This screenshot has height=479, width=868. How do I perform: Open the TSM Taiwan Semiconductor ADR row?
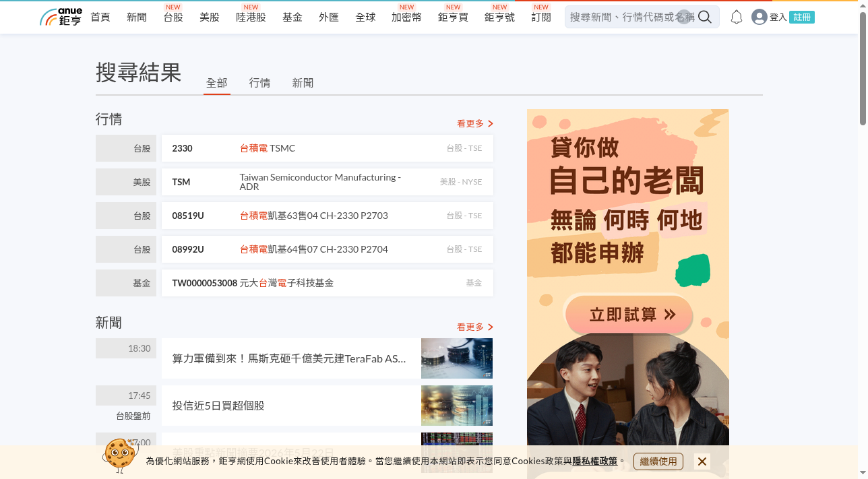point(328,182)
